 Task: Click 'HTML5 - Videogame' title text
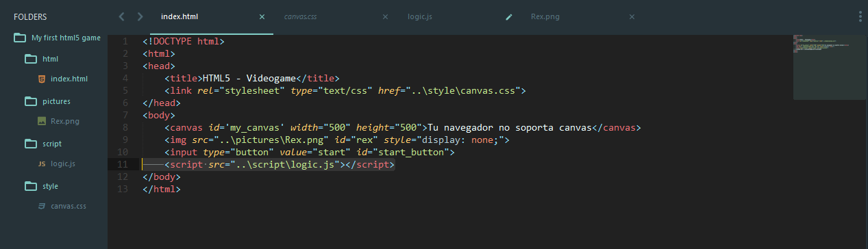pyautogui.click(x=249, y=78)
